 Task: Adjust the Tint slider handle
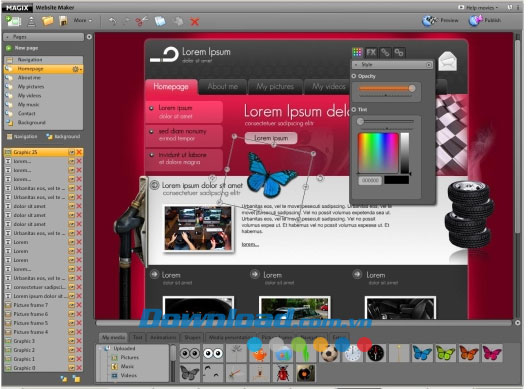click(x=360, y=121)
